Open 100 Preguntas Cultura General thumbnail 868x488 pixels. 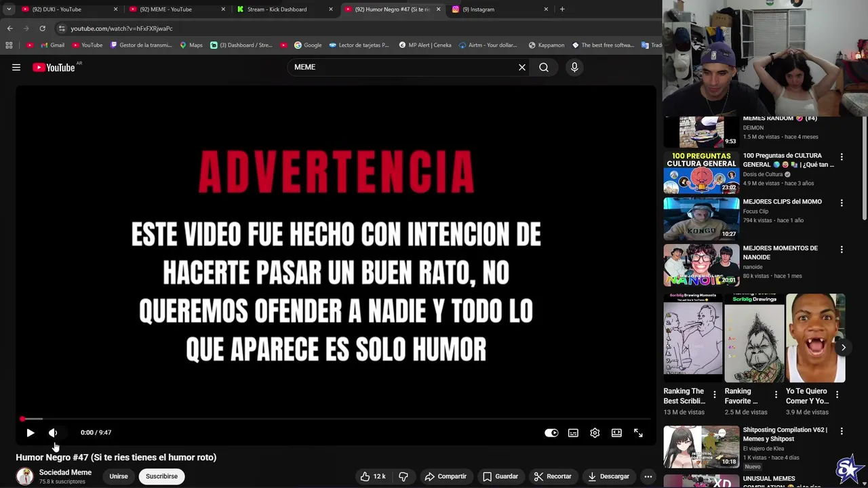[x=701, y=173]
